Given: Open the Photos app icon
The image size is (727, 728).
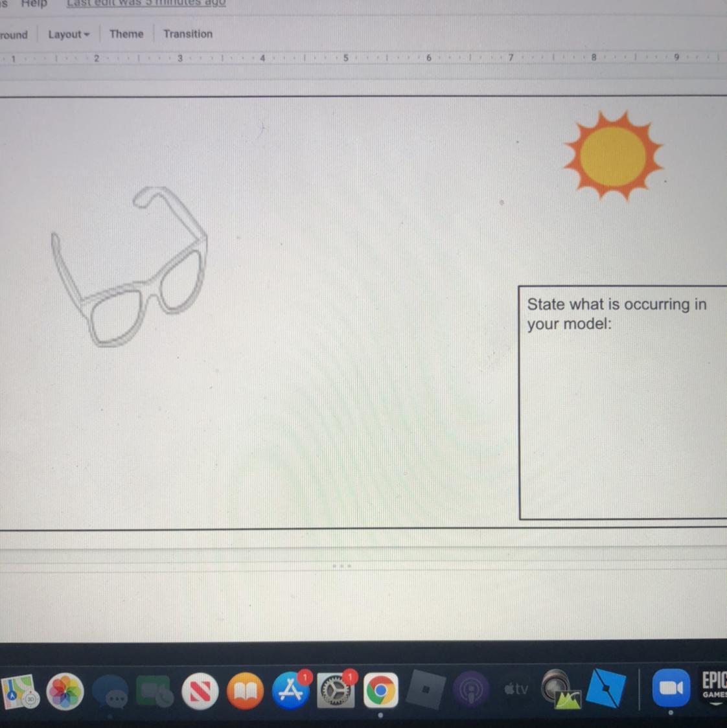Looking at the screenshot, I should click(65, 691).
